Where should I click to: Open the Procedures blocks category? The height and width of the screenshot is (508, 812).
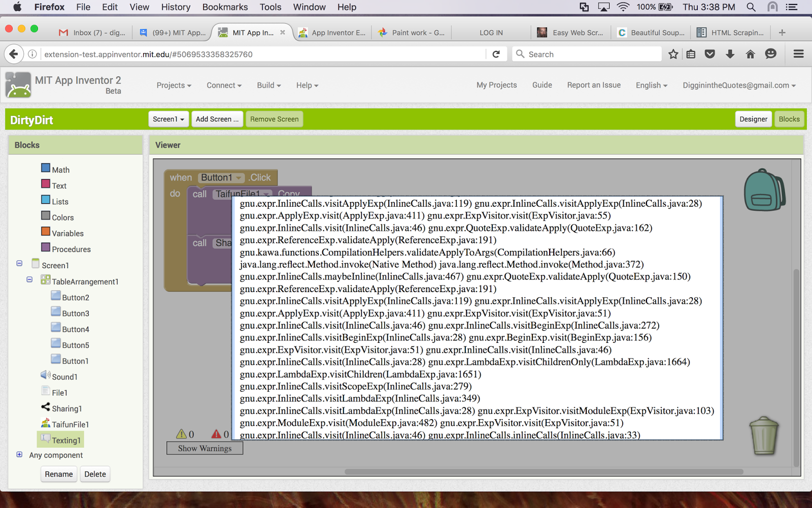pyautogui.click(x=71, y=249)
